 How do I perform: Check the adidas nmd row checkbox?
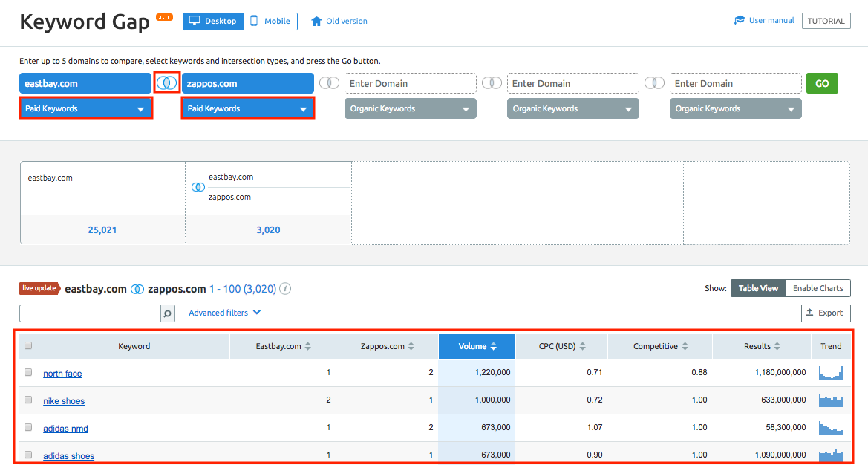click(28, 427)
